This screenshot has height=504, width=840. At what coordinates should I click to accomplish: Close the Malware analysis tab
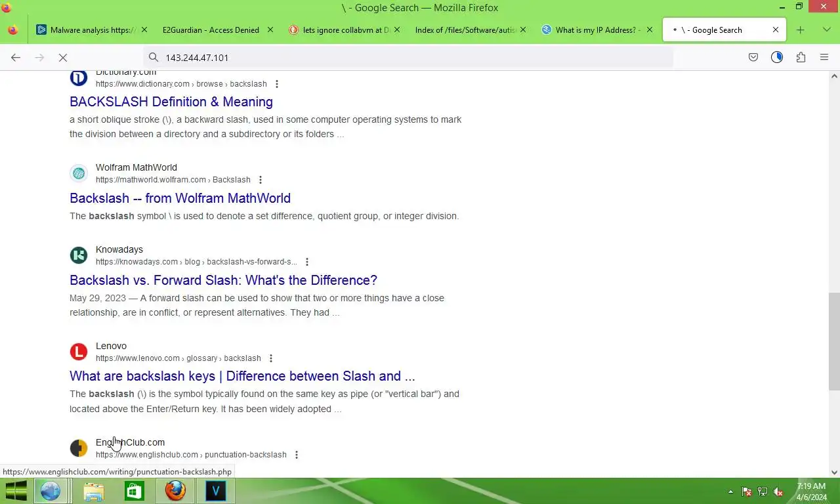(x=144, y=30)
